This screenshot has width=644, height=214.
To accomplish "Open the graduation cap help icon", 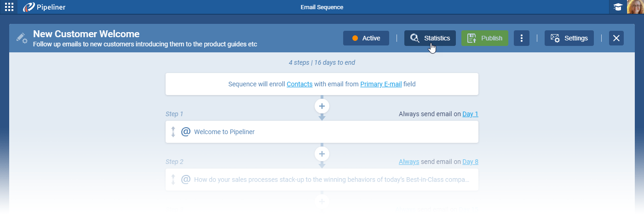I will (618, 7).
